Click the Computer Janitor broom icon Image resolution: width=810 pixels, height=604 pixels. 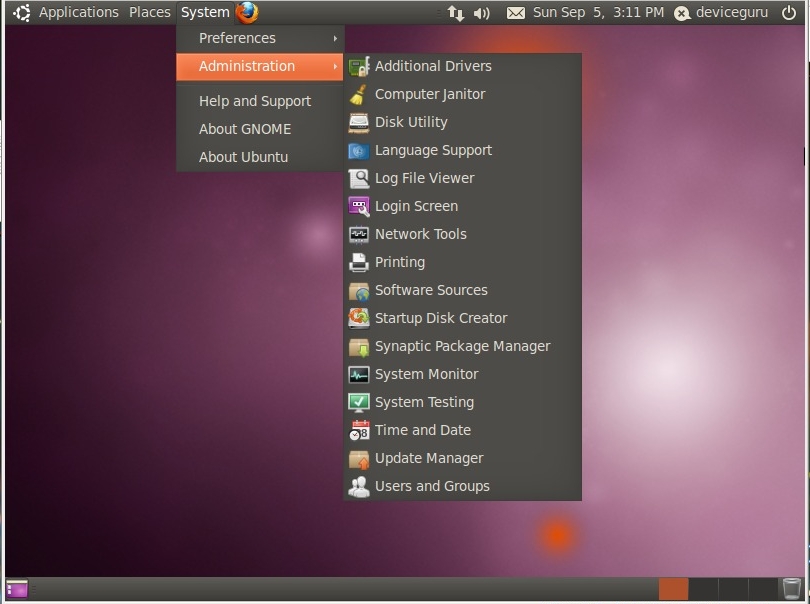(x=359, y=94)
